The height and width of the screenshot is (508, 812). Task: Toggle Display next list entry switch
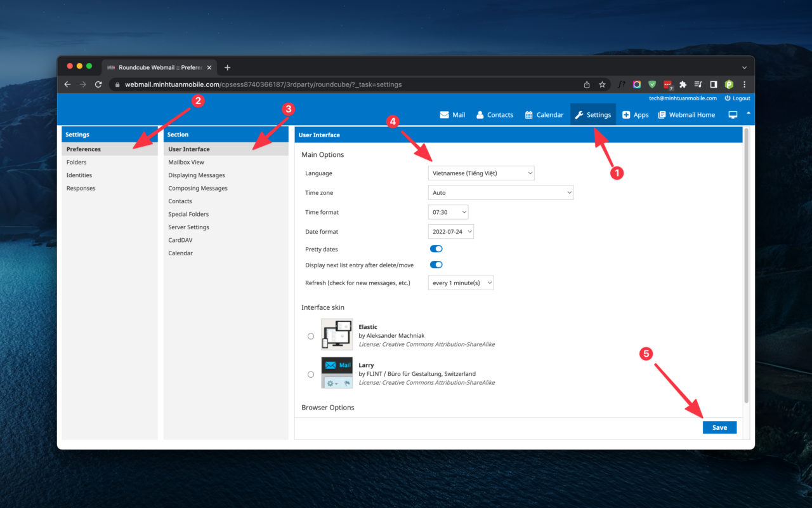click(x=436, y=265)
